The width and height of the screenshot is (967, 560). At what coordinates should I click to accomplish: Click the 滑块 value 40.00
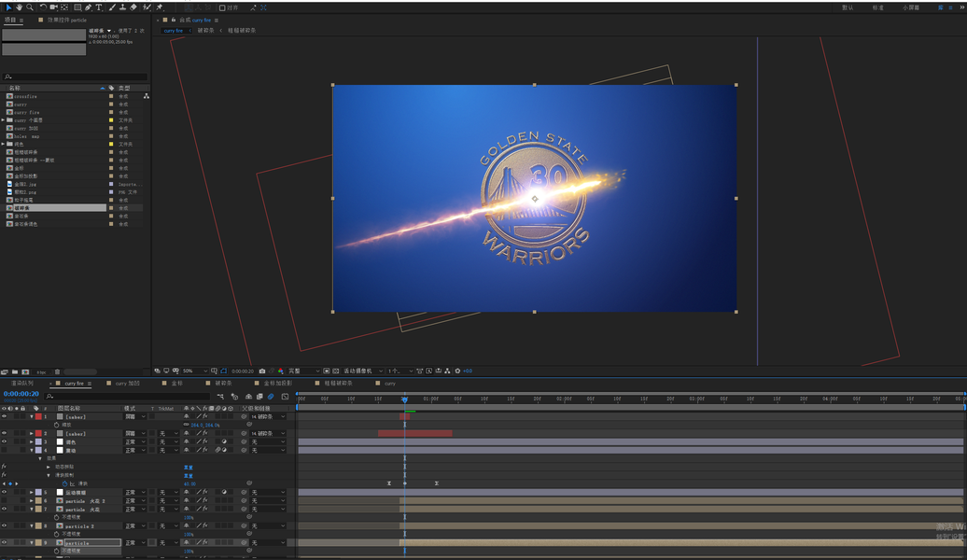tap(189, 484)
